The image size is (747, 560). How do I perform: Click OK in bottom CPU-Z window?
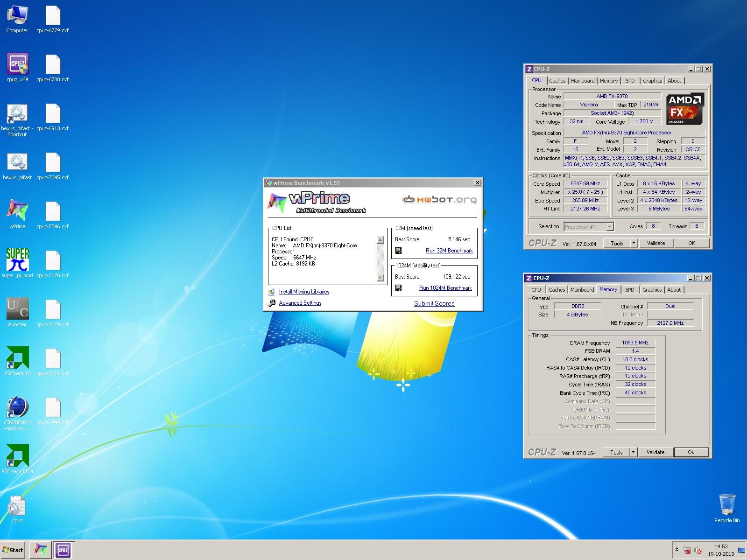(691, 452)
